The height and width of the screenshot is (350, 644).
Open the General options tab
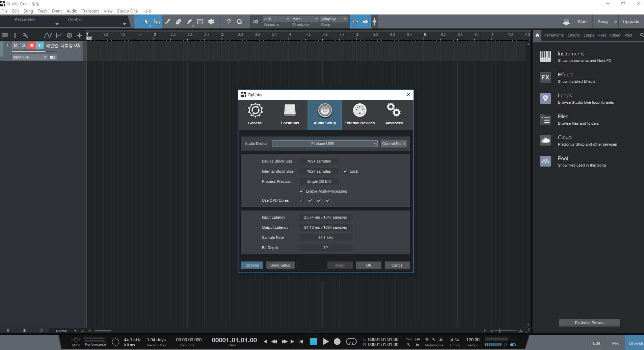click(x=255, y=115)
